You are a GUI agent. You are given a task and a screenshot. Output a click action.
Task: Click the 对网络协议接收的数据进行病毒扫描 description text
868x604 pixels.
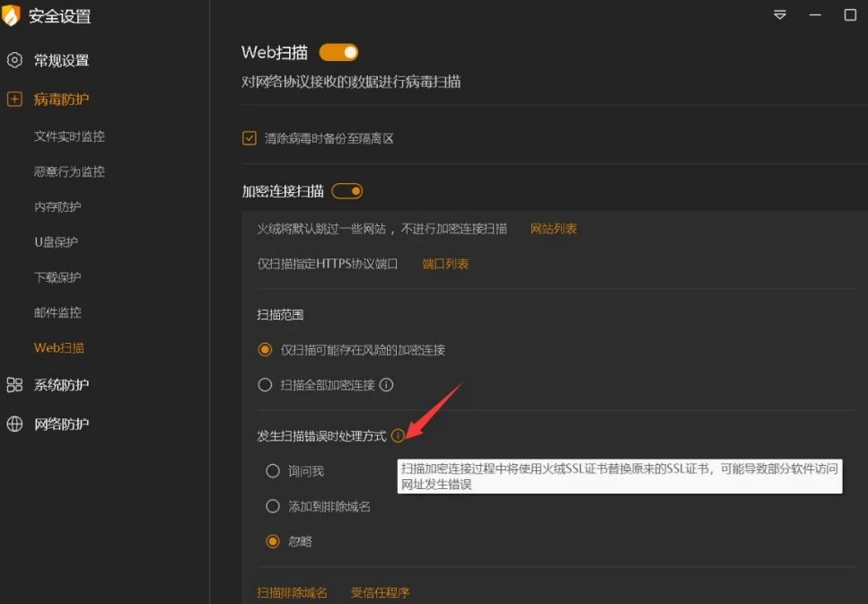pyautogui.click(x=351, y=82)
